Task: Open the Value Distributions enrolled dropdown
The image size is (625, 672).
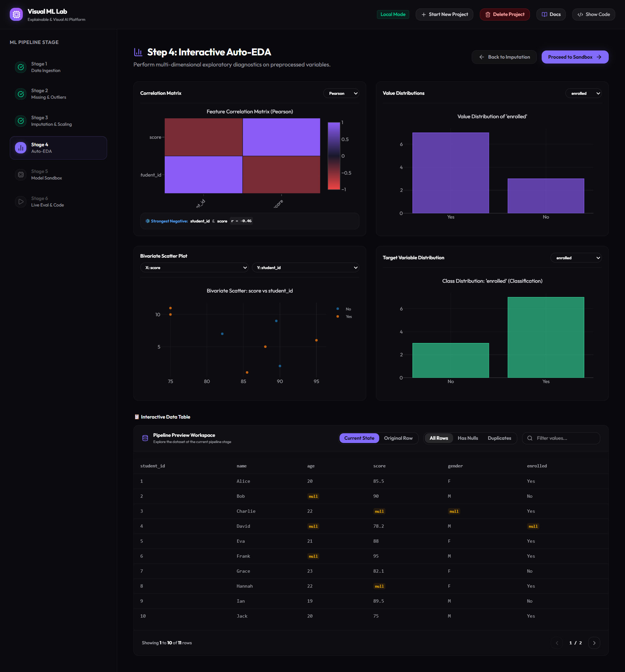Action: pyautogui.click(x=583, y=93)
